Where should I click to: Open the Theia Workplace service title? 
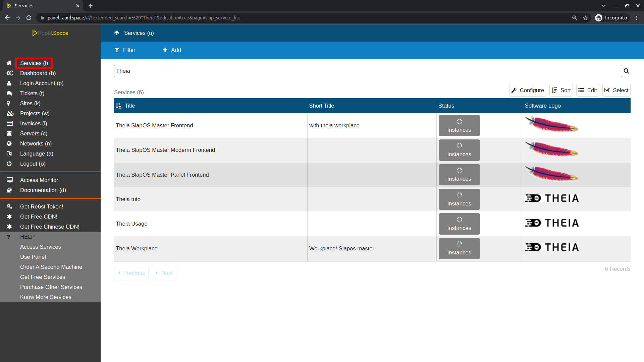point(137,248)
